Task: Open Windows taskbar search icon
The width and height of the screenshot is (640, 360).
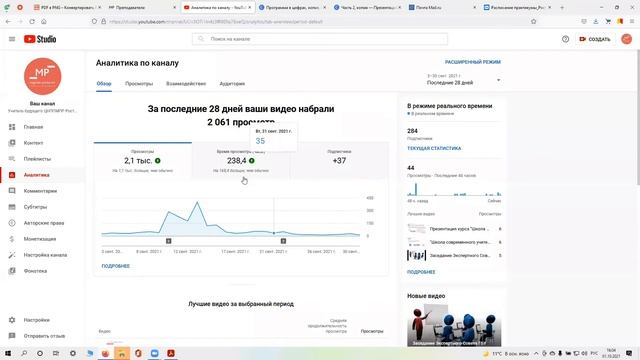Action: tap(24, 353)
